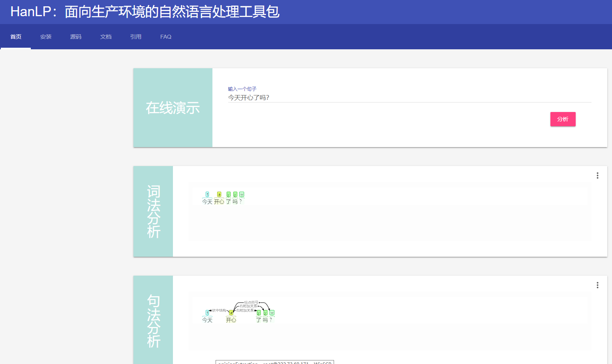Click the word 今天 in 句法分析

[207, 320]
